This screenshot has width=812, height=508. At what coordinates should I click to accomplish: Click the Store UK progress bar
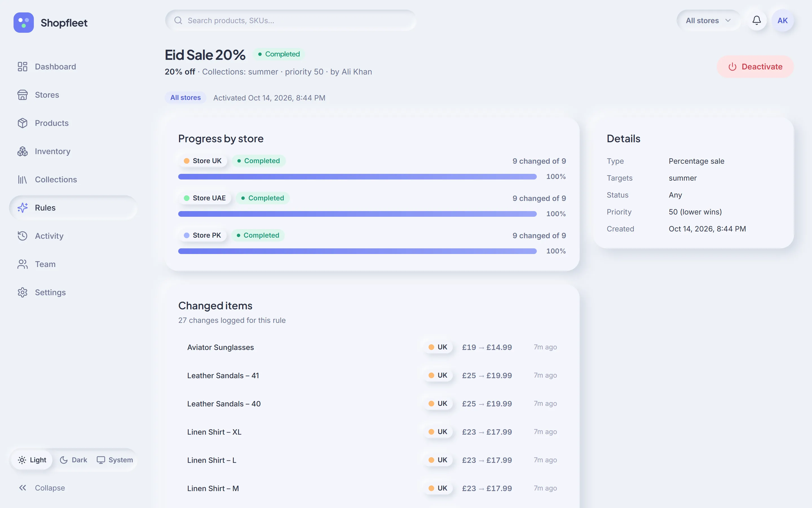357,177
